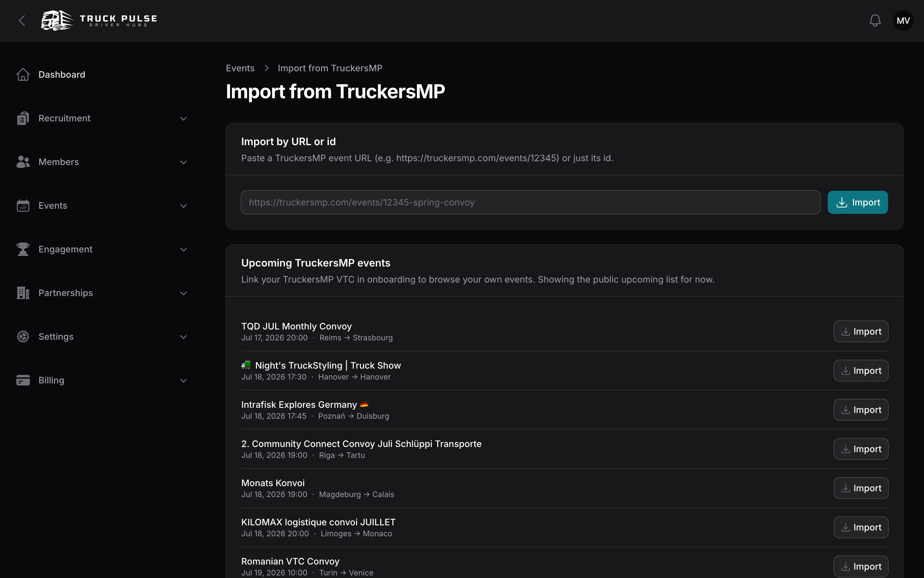
Task: Click the Import by URL or id heading
Action: click(288, 142)
